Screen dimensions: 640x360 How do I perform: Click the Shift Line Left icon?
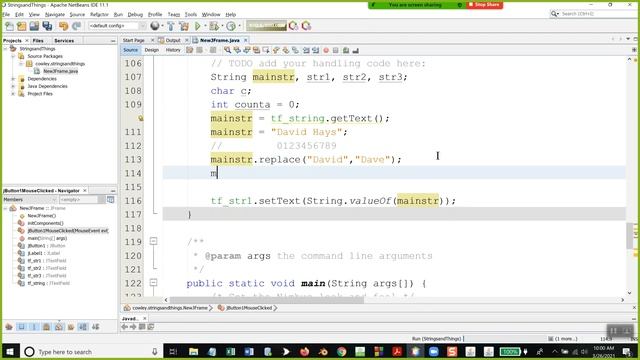306,50
